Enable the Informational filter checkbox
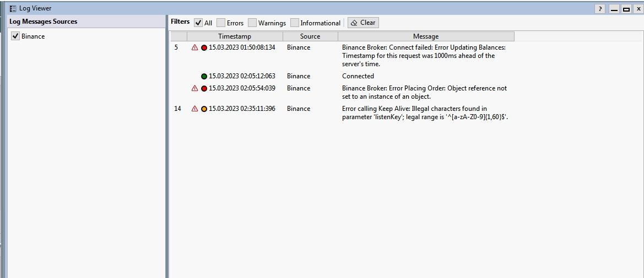Screen dimensions: 644x278 [x=295, y=23]
